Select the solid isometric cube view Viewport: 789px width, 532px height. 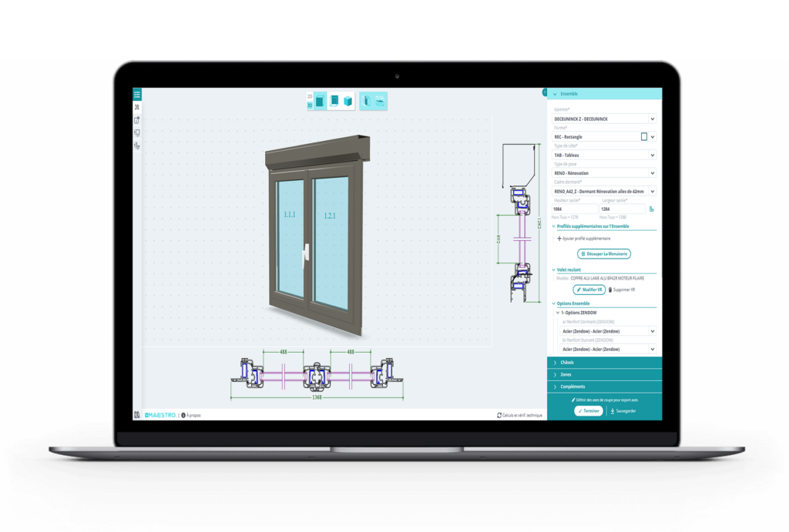[x=347, y=101]
